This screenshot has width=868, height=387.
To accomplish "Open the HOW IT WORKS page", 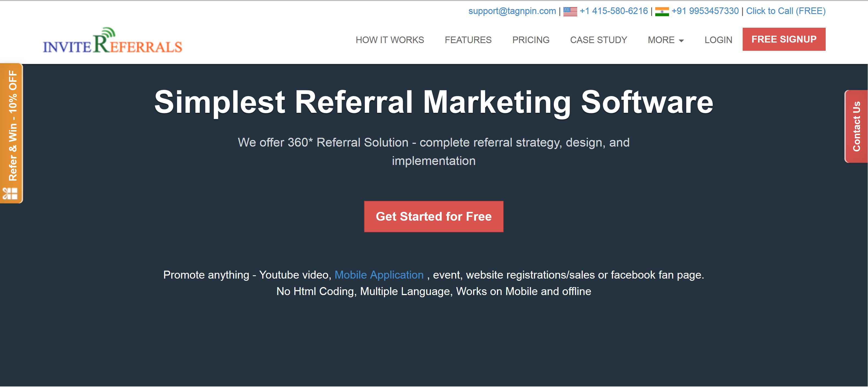I will [390, 40].
